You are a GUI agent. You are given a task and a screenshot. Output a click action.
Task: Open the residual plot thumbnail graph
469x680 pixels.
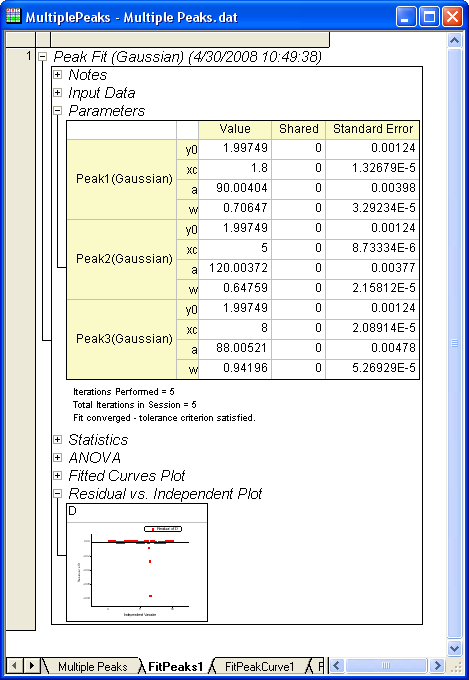click(x=137, y=562)
